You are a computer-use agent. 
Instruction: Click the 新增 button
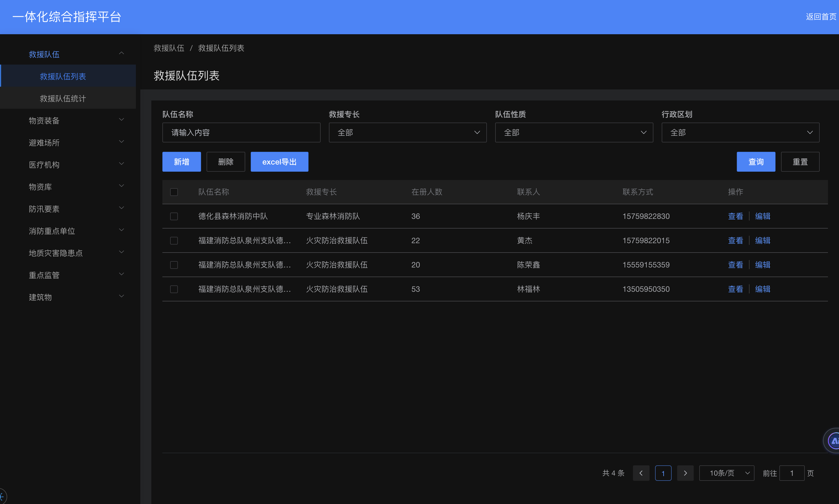[x=181, y=162]
